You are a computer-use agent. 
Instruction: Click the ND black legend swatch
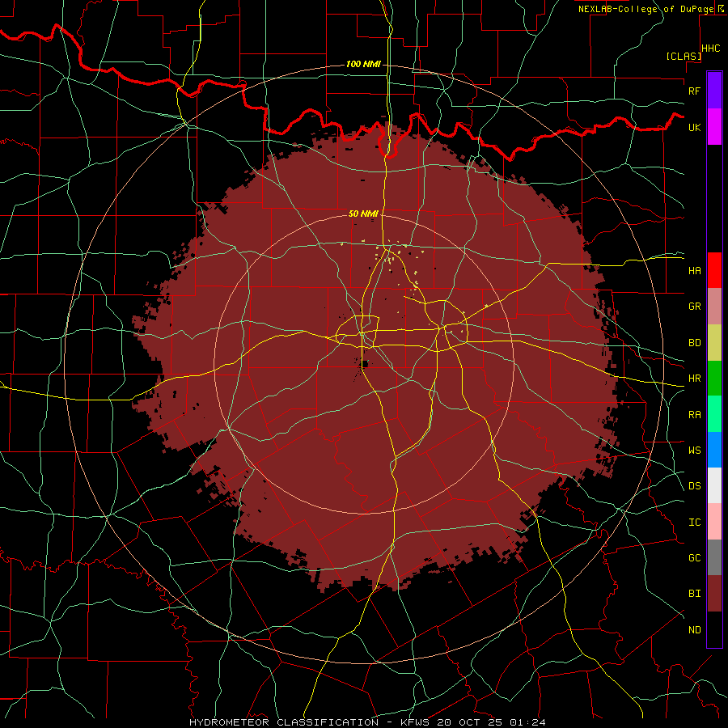click(714, 629)
